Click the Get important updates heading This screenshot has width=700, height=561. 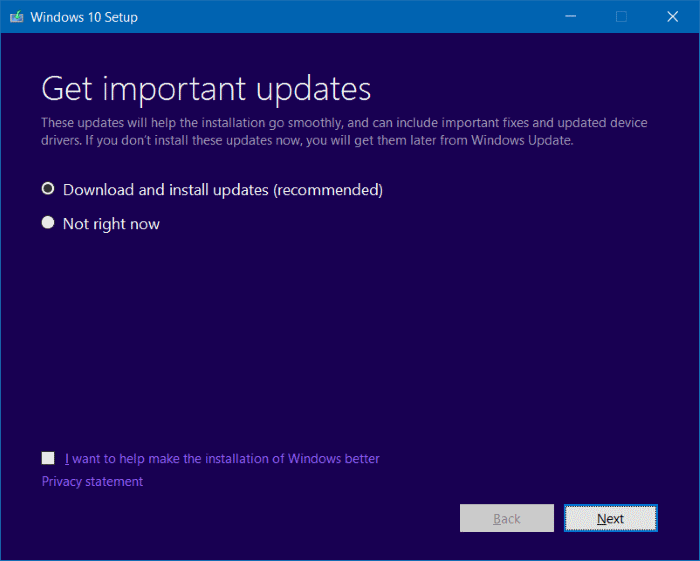(x=206, y=89)
